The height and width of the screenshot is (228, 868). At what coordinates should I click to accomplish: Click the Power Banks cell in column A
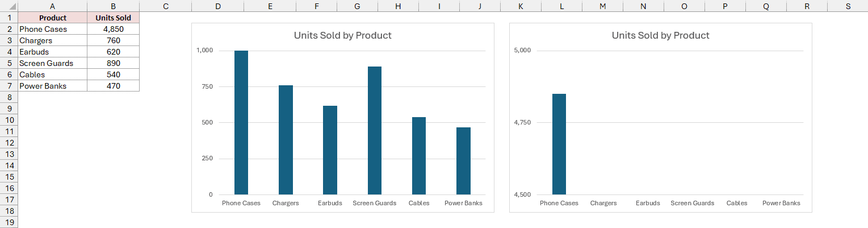53,86
